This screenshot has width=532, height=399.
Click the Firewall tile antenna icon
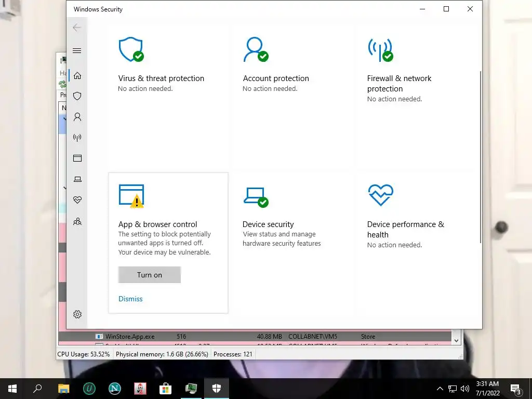pos(381,50)
